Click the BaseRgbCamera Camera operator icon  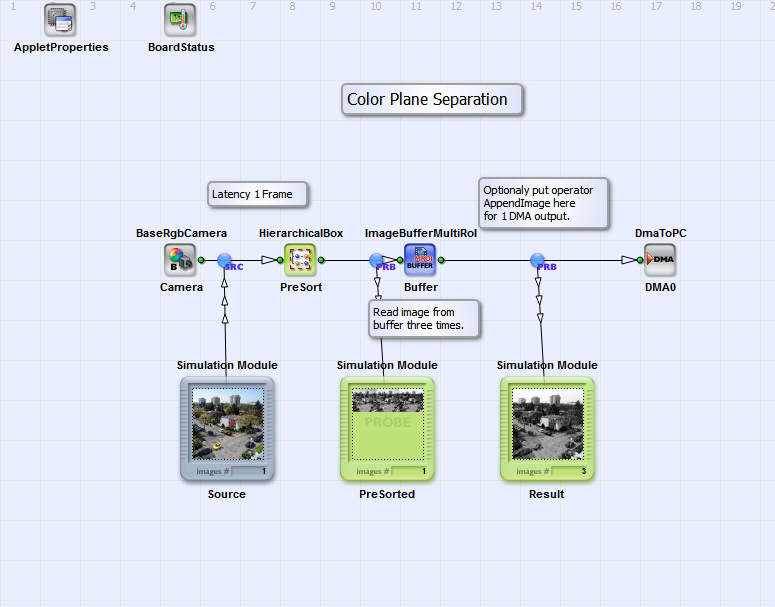point(180,260)
